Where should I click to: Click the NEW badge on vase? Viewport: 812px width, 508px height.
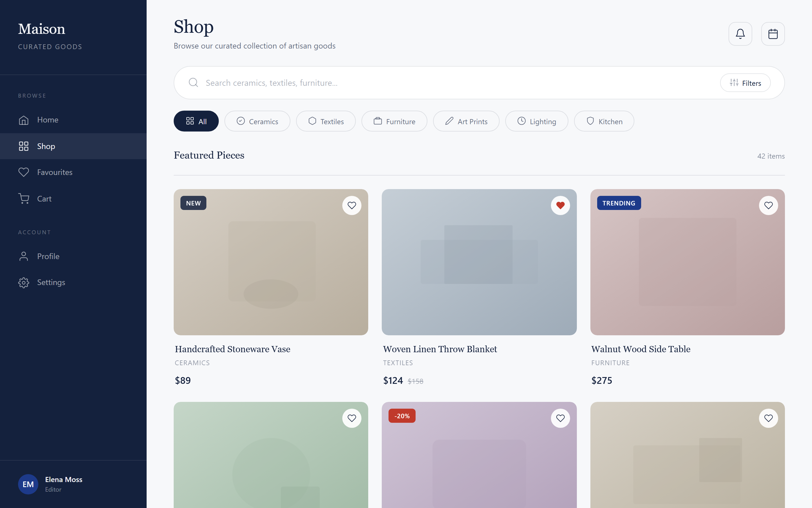193,203
